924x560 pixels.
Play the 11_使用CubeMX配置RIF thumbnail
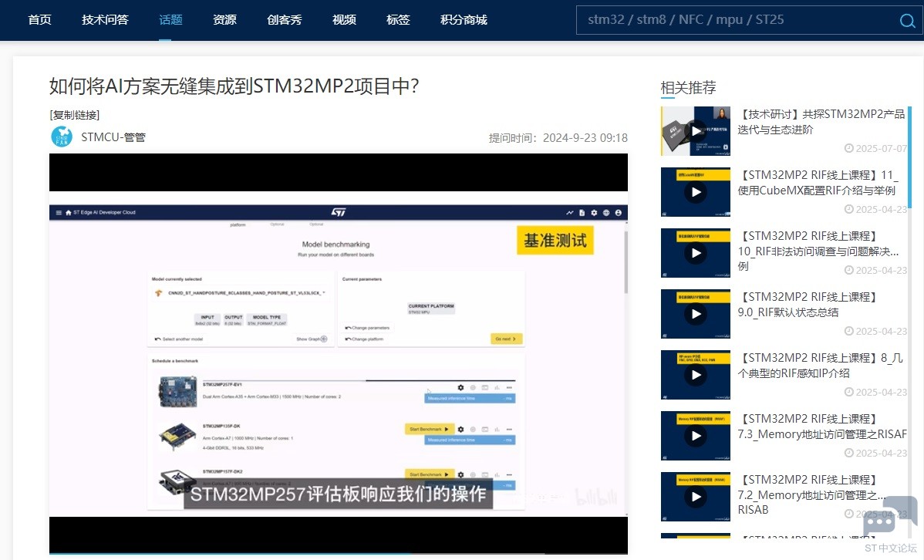pos(696,192)
